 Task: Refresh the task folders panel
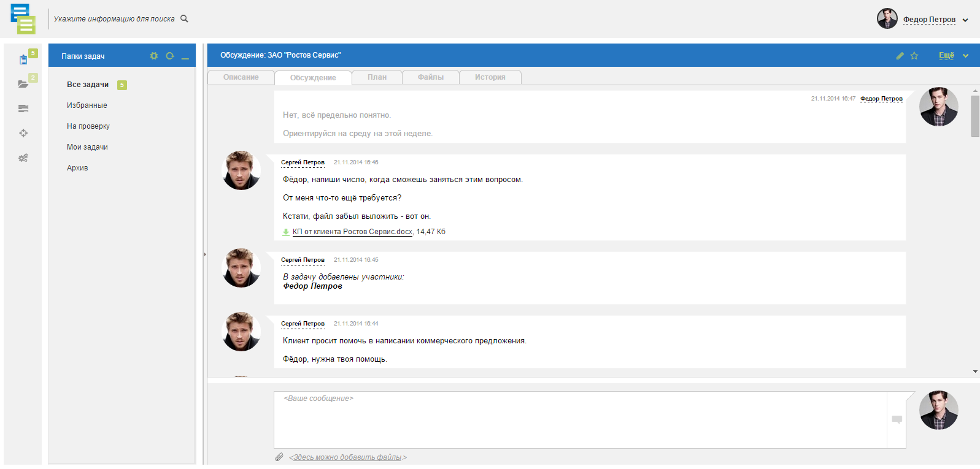point(170,56)
